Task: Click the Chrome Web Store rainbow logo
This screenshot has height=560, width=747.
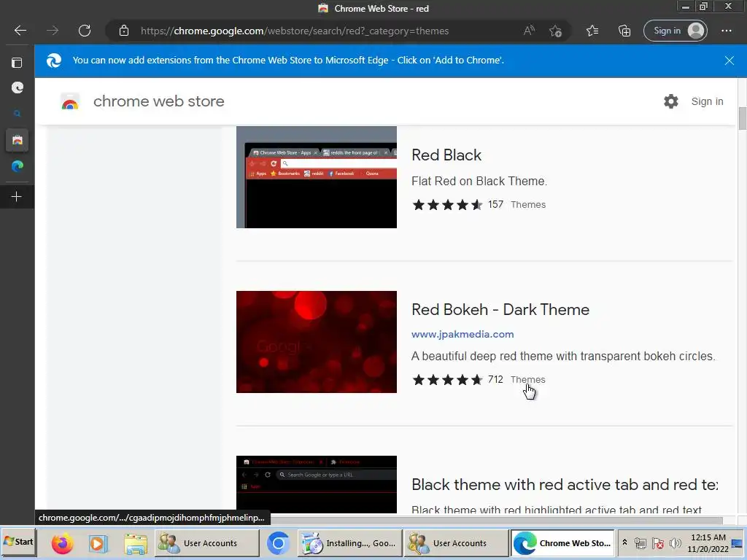Action: click(x=70, y=102)
